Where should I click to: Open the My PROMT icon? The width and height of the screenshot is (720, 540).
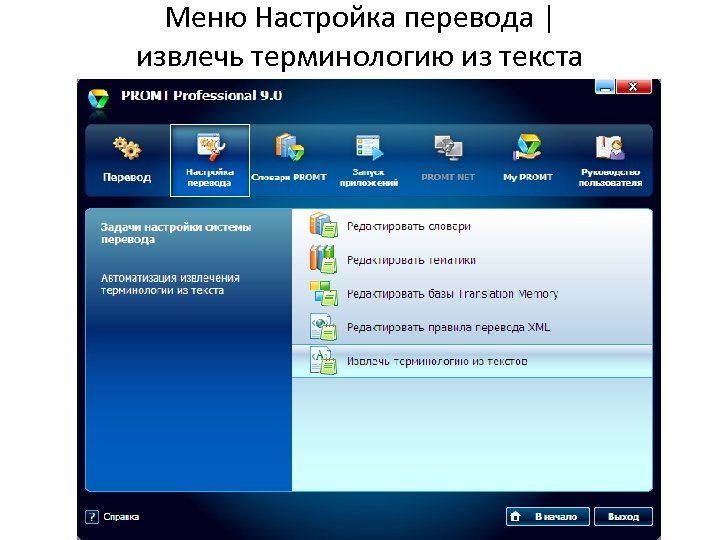click(527, 147)
